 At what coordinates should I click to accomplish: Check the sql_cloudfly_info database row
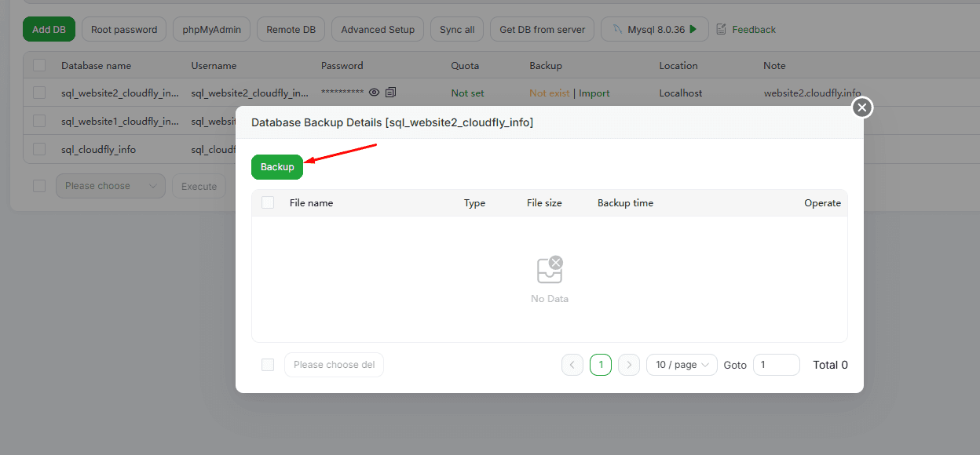coord(39,149)
